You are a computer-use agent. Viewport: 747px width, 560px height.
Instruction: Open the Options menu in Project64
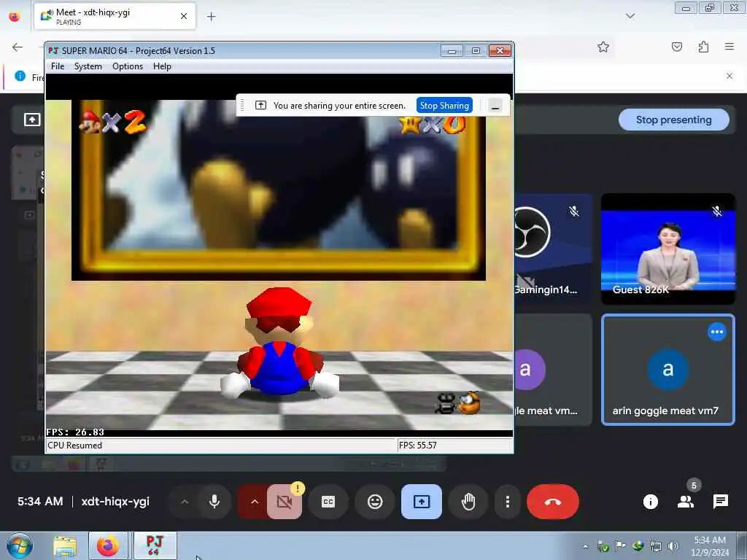(x=127, y=66)
